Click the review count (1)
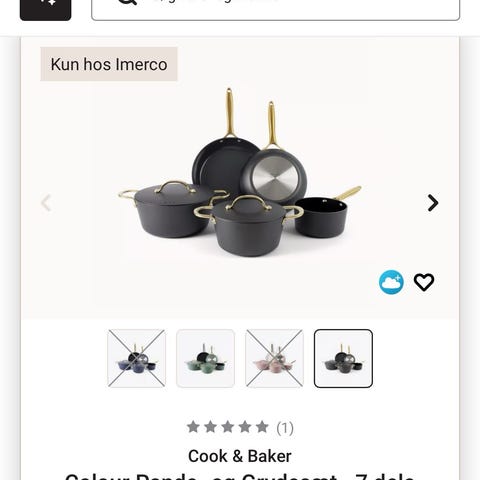480x480 pixels. point(285,428)
